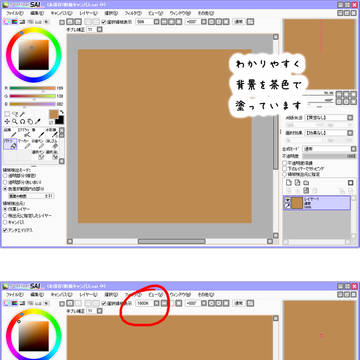Toggle 選択範囲表示 checkbox in upper window
360x360 pixels.
(x=103, y=22)
